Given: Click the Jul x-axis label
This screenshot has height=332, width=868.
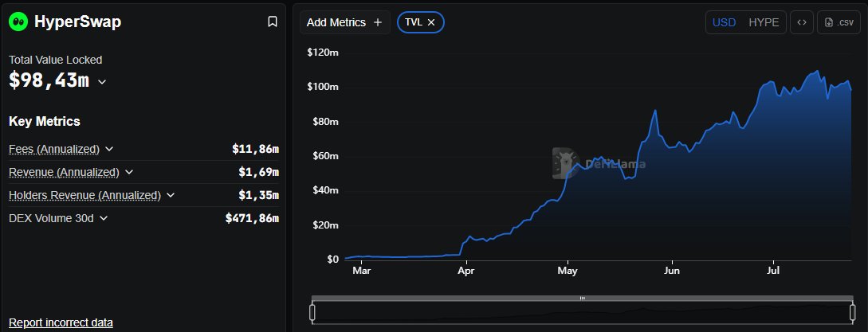Looking at the screenshot, I should click(x=773, y=271).
